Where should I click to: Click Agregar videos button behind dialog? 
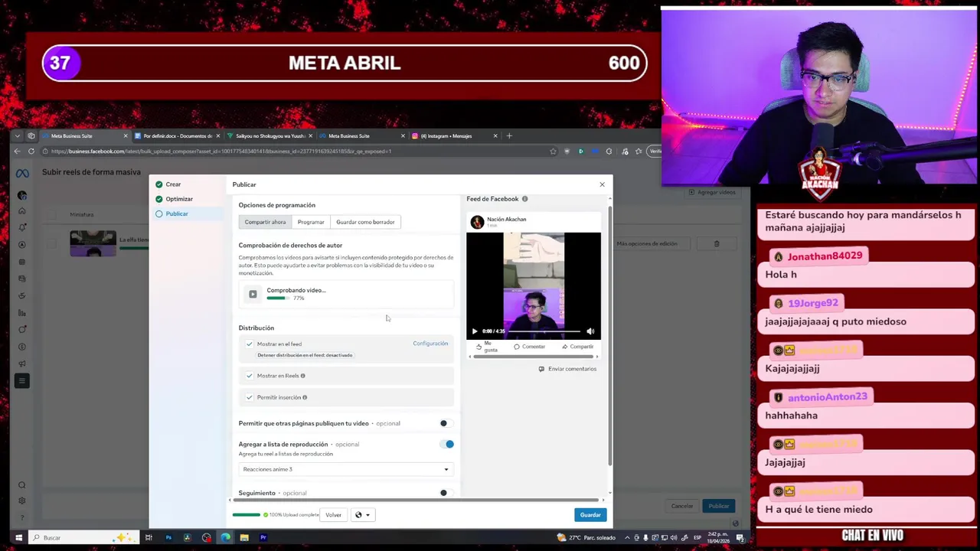[711, 192]
